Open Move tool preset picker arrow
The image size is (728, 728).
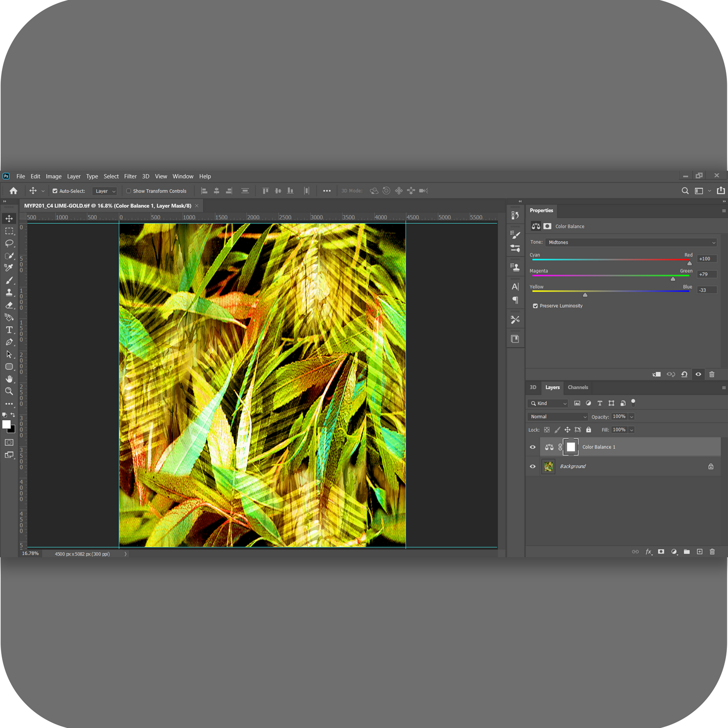click(x=43, y=191)
